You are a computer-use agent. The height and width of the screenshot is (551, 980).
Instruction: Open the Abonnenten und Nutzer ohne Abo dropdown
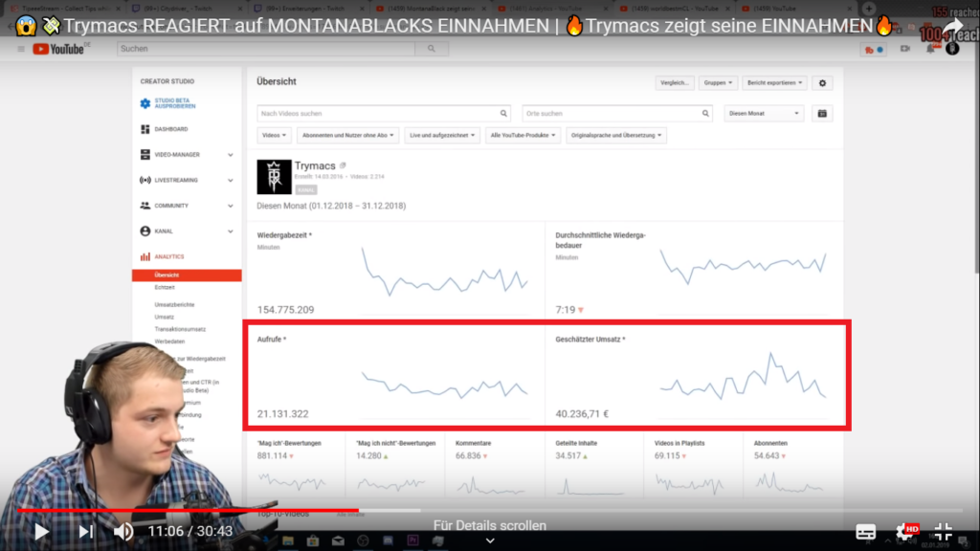[347, 135]
